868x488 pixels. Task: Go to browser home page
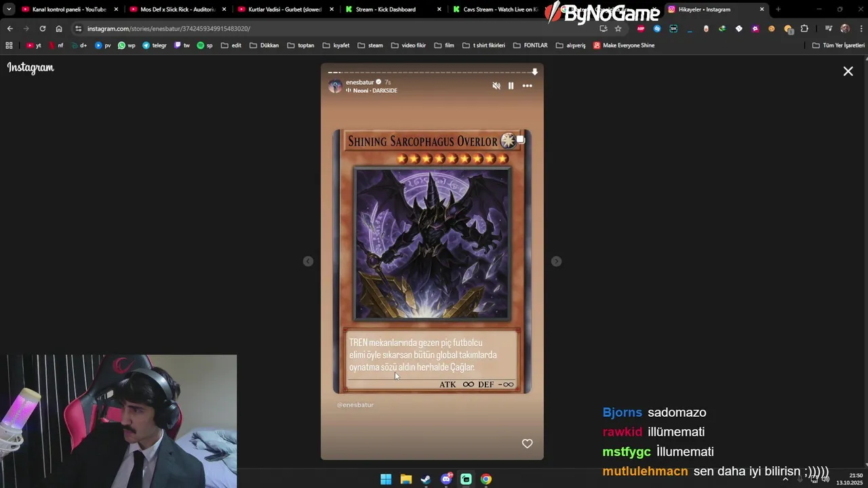[59, 28]
